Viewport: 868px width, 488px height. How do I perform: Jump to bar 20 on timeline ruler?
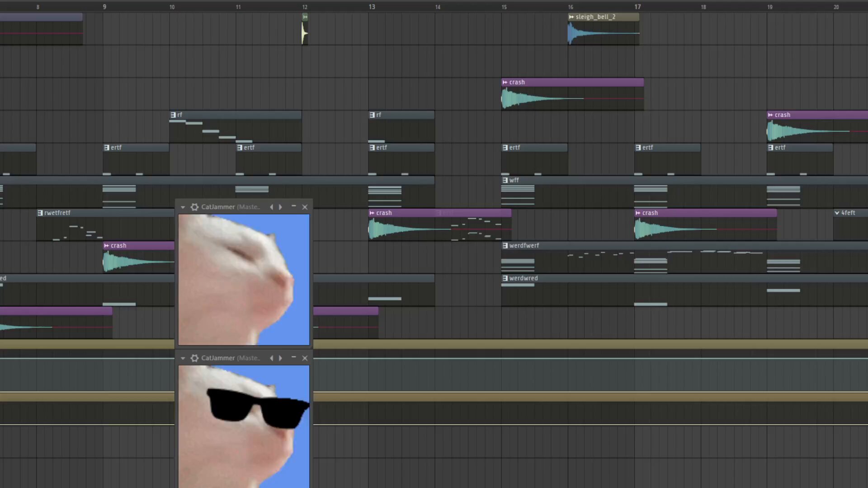[836, 7]
